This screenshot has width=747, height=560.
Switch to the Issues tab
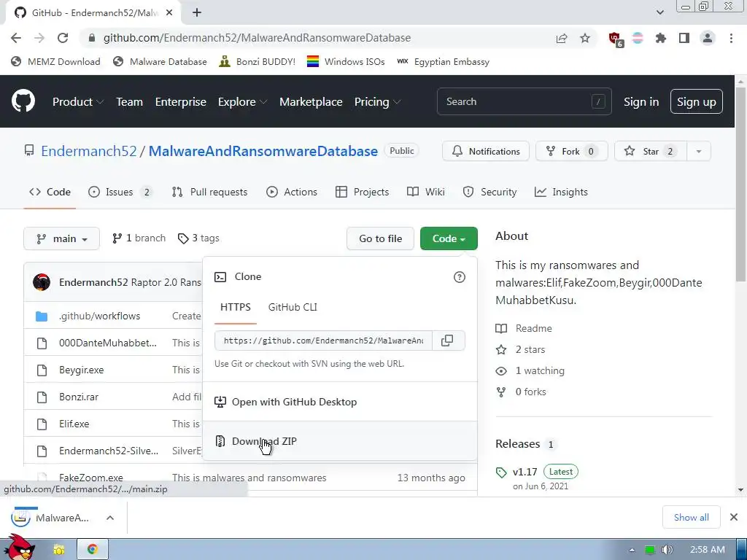point(120,192)
